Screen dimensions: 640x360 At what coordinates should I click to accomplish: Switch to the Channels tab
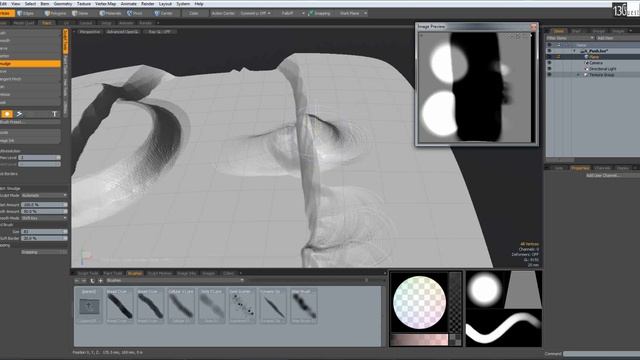click(602, 168)
